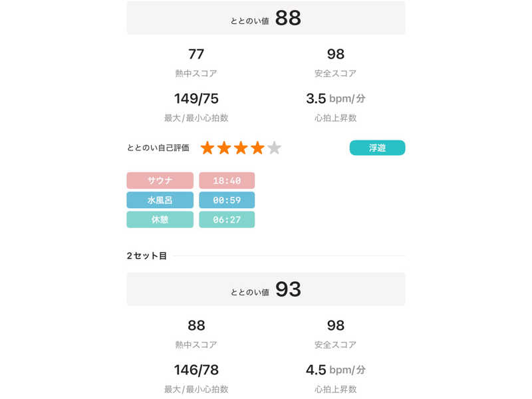This screenshot has width=532, height=399.
Task: Click the 熱中スコア value 77
Action: (196, 55)
